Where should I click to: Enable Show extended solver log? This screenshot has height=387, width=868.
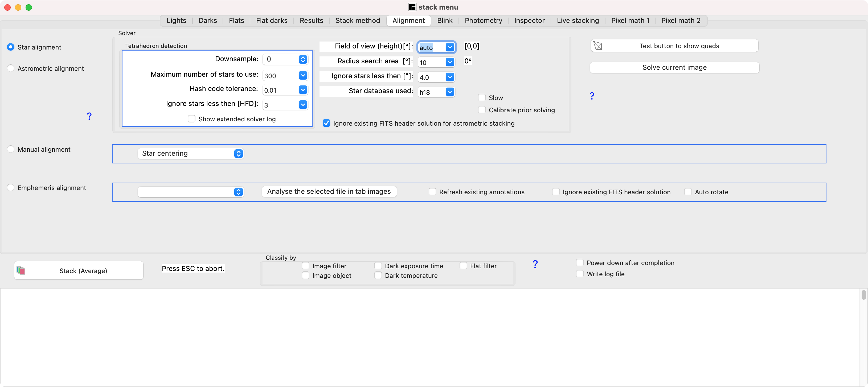[x=192, y=119]
